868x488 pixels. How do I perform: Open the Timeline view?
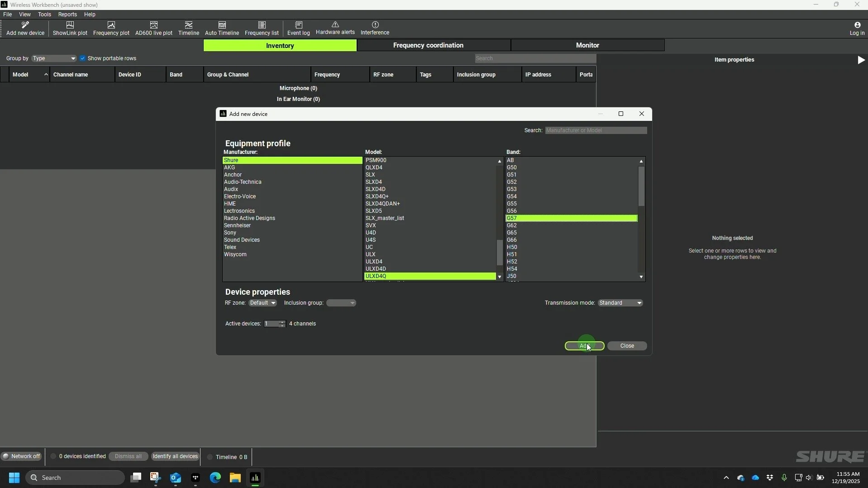(x=189, y=28)
